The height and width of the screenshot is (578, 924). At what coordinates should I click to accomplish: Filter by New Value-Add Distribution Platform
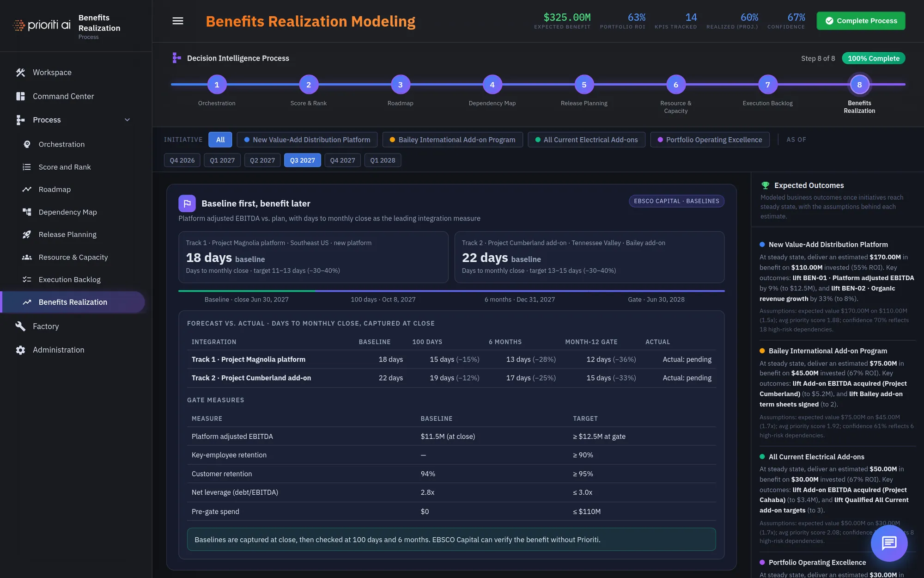[x=307, y=140]
